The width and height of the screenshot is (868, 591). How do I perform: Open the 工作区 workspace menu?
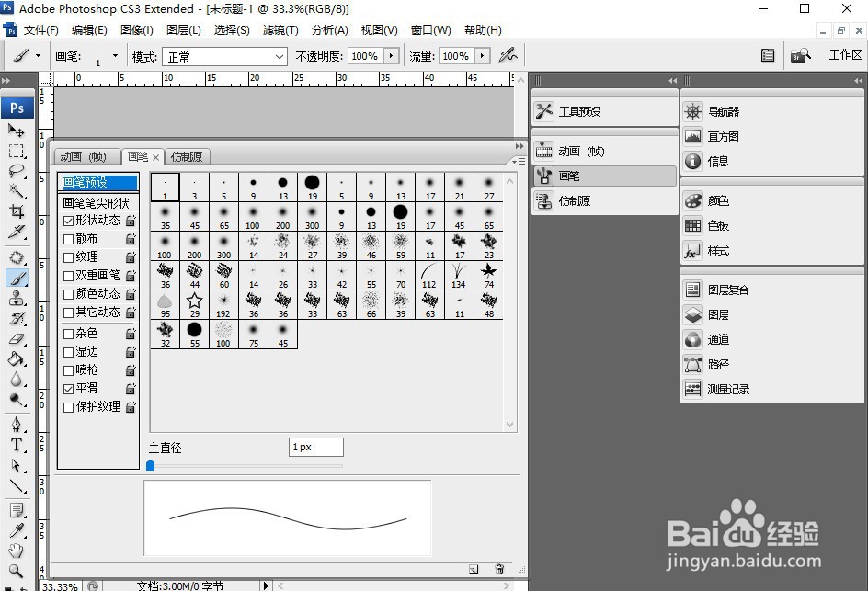tap(845, 55)
